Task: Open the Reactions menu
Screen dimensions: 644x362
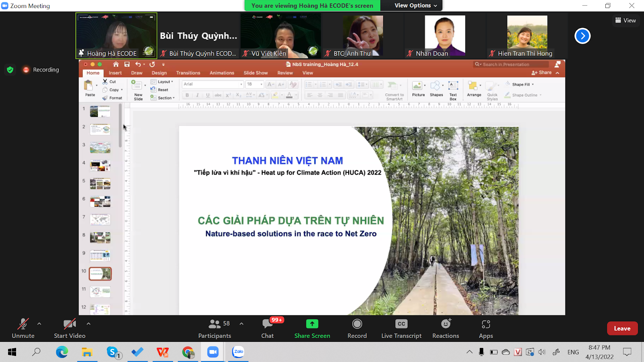Action: coord(446,329)
